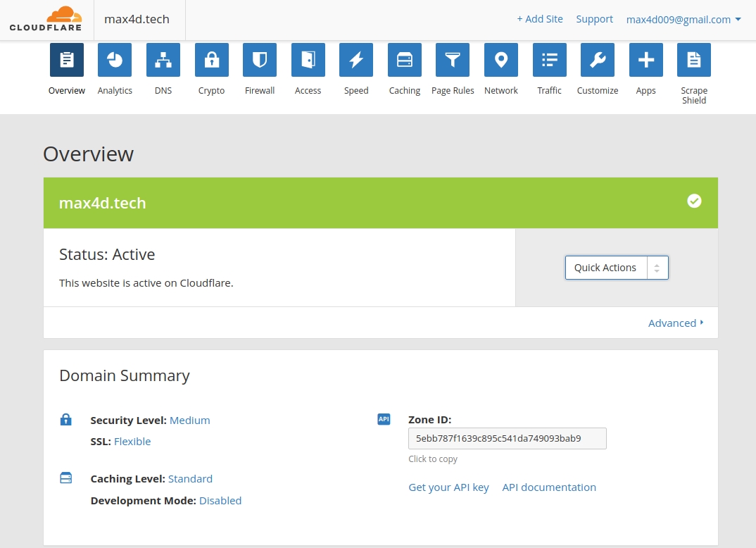Click the Status: Active heading

(107, 254)
